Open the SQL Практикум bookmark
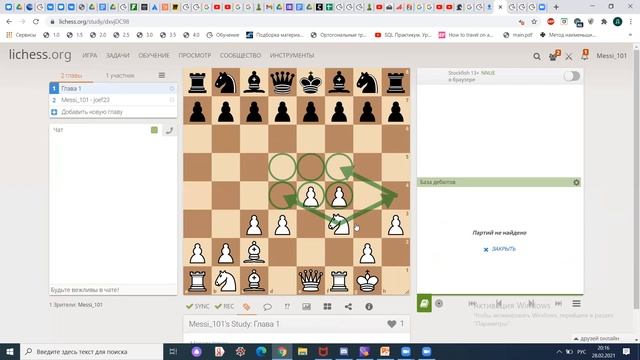This screenshot has width=640, height=360. click(x=403, y=35)
